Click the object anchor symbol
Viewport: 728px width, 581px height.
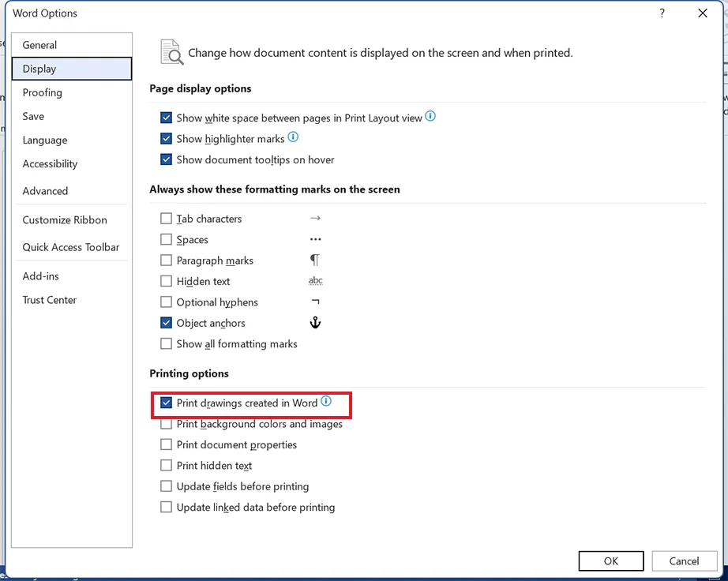315,323
